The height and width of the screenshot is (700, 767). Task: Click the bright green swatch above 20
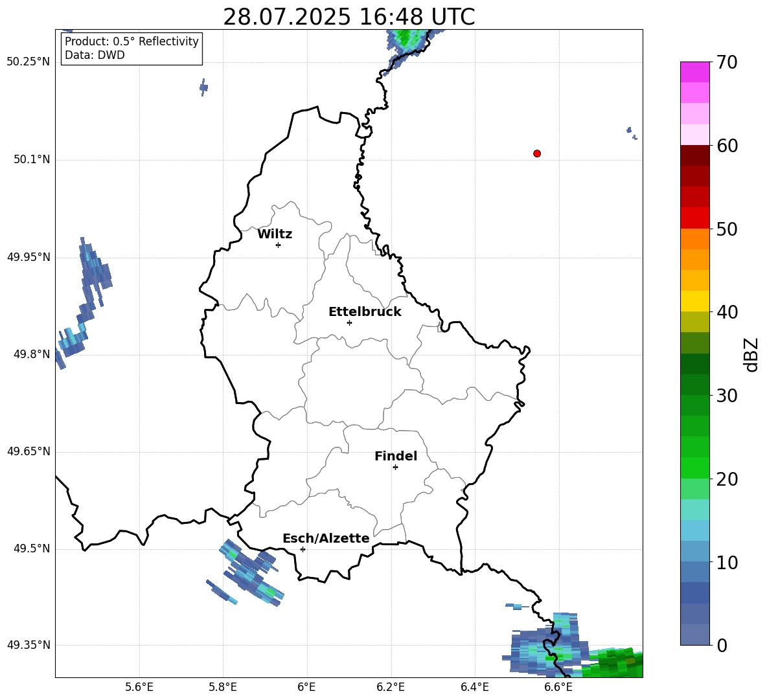point(694,468)
